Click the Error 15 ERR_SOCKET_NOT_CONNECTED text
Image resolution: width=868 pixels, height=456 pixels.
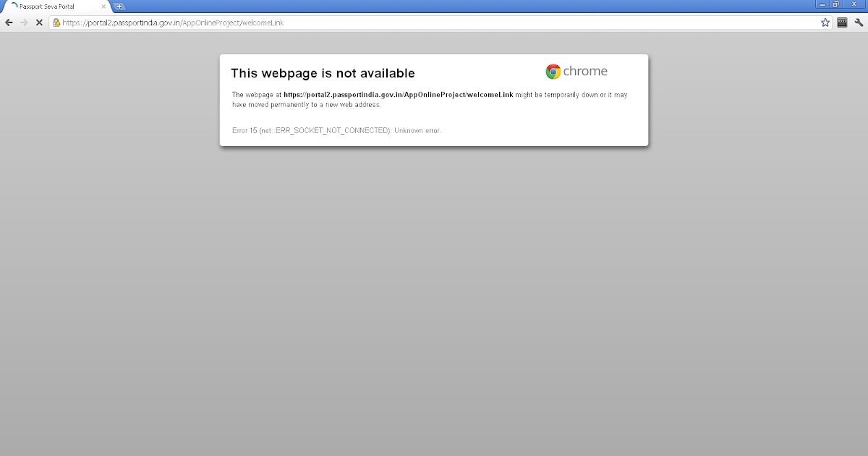tap(336, 131)
